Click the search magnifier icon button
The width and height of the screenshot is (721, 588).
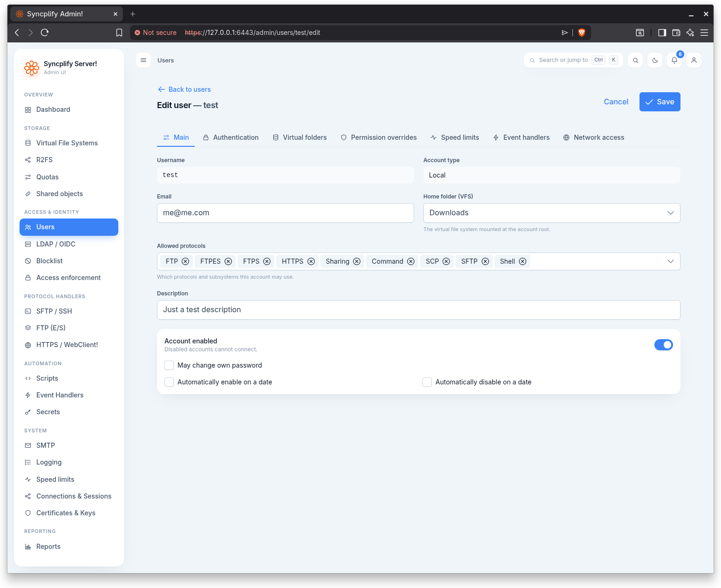635,60
